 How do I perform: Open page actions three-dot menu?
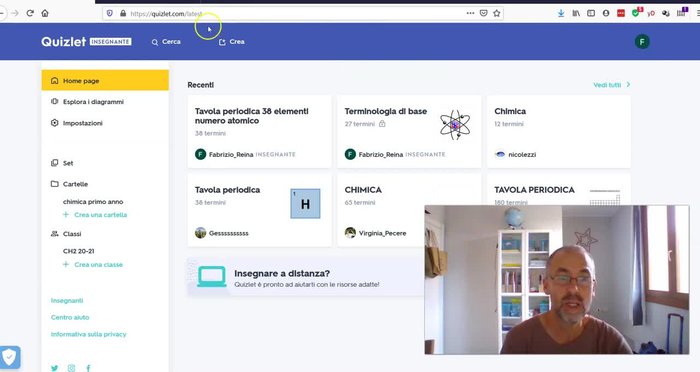pyautogui.click(x=470, y=13)
